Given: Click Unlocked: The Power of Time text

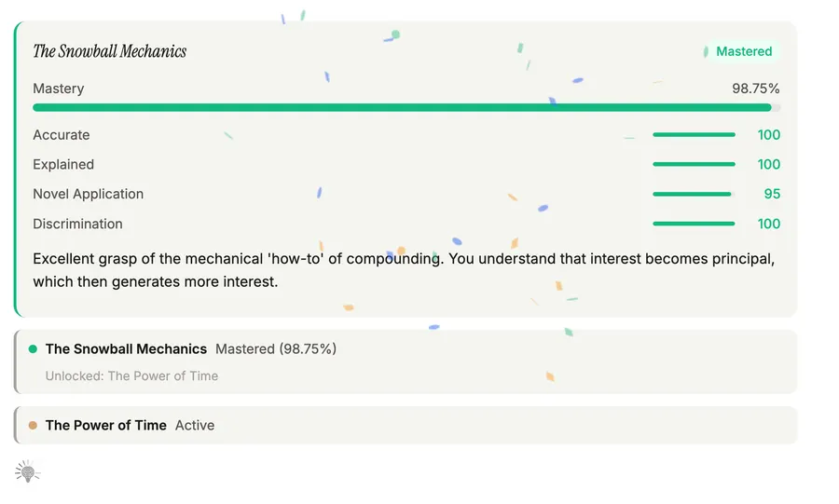Looking at the screenshot, I should (x=131, y=375).
